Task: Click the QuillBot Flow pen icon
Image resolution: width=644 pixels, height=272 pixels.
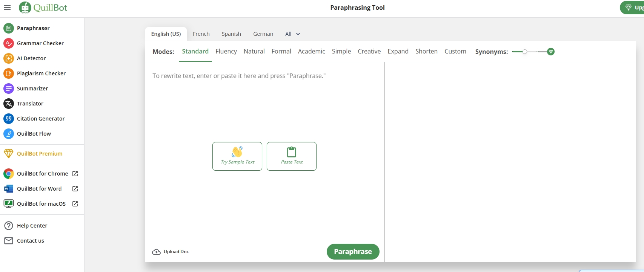Action: click(x=9, y=134)
